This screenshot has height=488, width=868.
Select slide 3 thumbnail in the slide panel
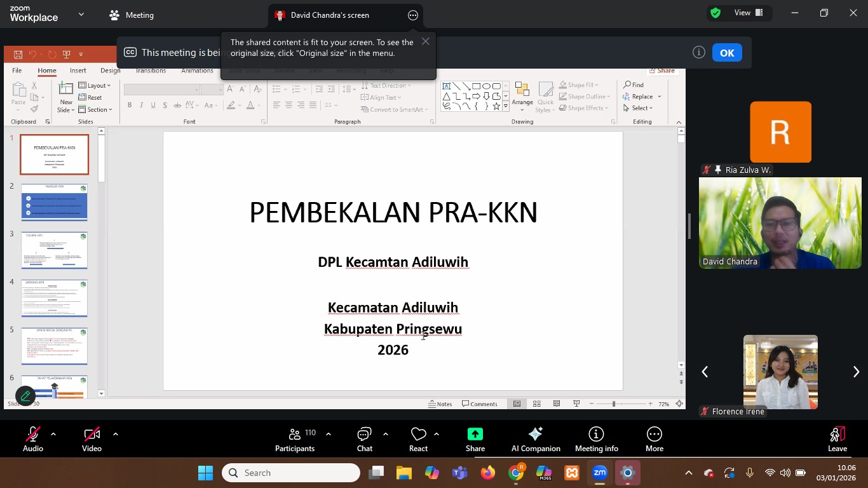pos(55,250)
